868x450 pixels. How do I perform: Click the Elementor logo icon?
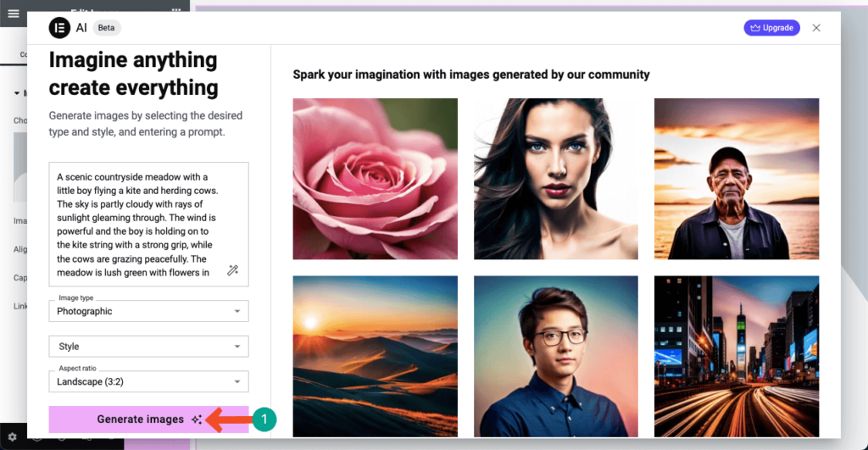(x=59, y=28)
